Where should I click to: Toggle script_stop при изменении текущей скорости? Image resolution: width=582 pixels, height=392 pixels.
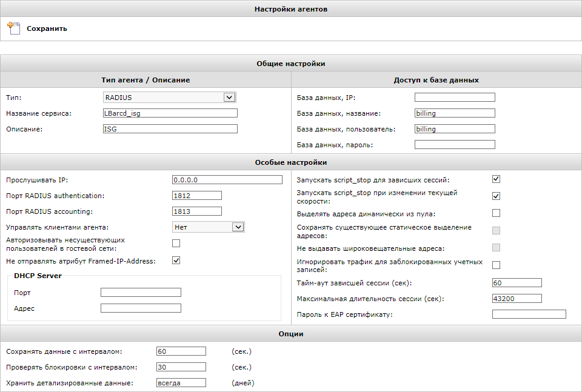[x=497, y=196]
